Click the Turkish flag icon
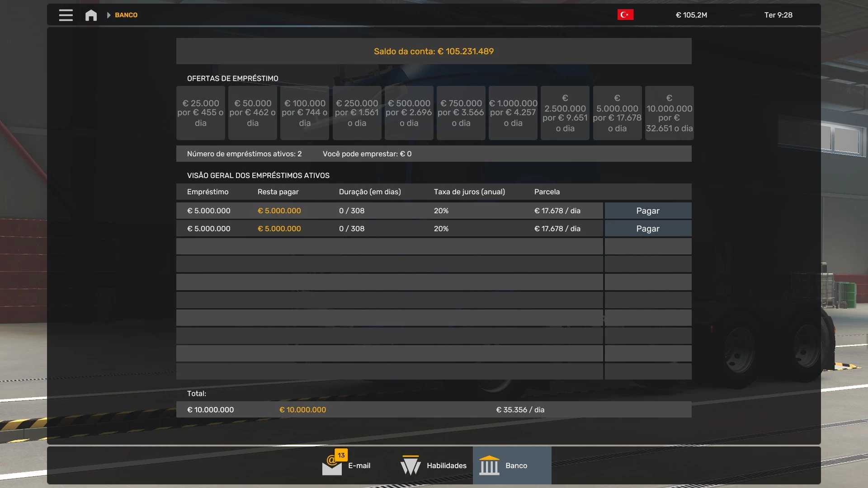Viewport: 868px width, 488px height. point(625,15)
